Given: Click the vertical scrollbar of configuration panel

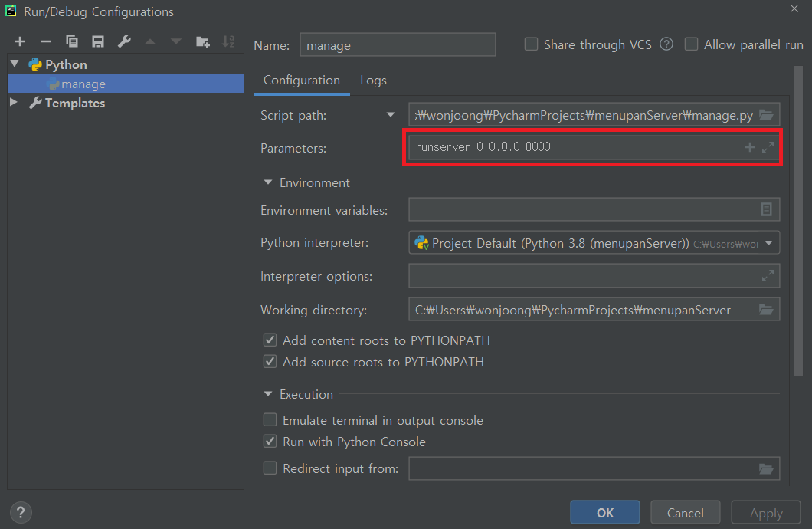Looking at the screenshot, I should 798,220.
